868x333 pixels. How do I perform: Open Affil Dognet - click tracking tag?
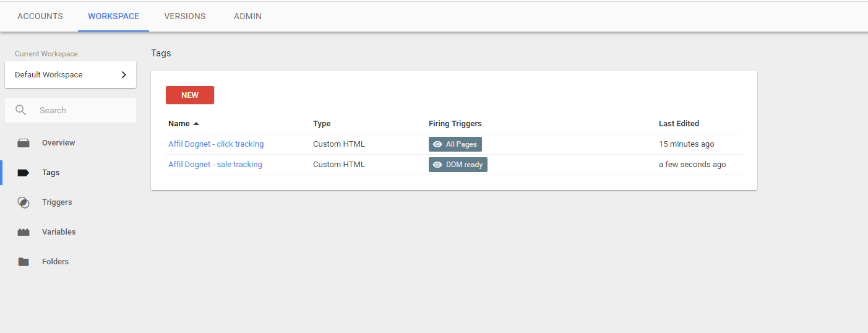(216, 144)
